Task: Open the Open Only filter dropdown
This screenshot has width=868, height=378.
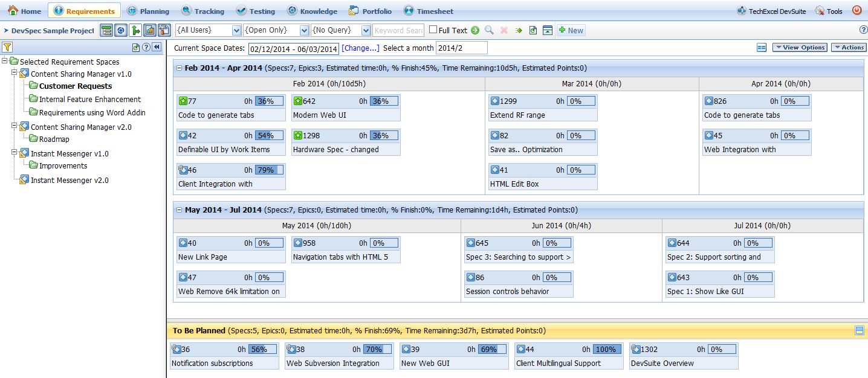Action: (276, 30)
